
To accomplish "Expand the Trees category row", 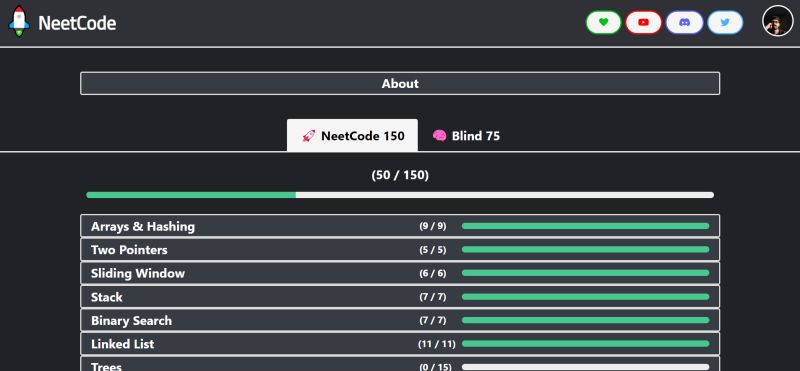I will pos(400,363).
